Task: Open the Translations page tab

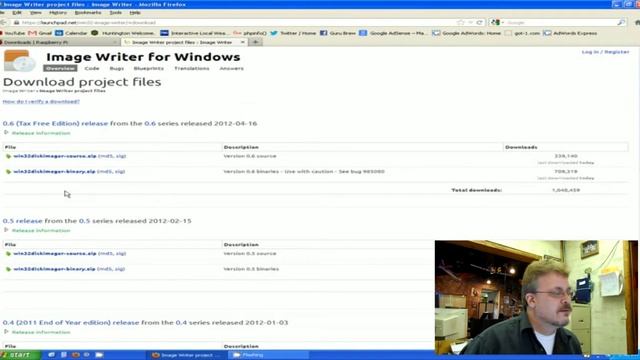Action: 192,68
